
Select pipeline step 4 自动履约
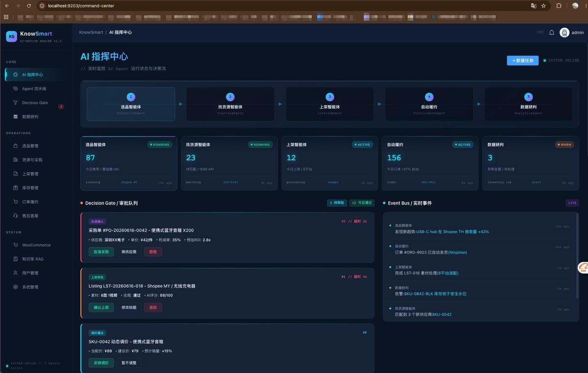coord(429,104)
